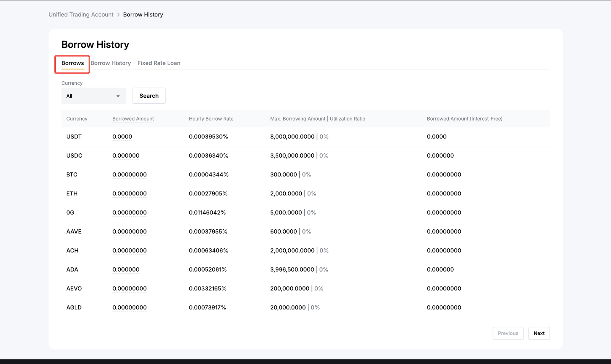Click the Previous page button
Viewport: 611px width, 364px height.
coord(508,333)
